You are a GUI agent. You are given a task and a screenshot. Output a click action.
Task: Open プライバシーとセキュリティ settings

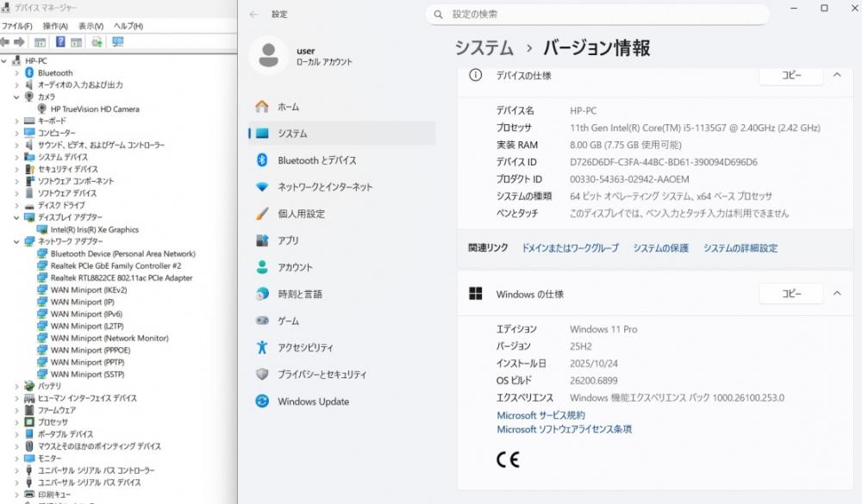(x=322, y=375)
